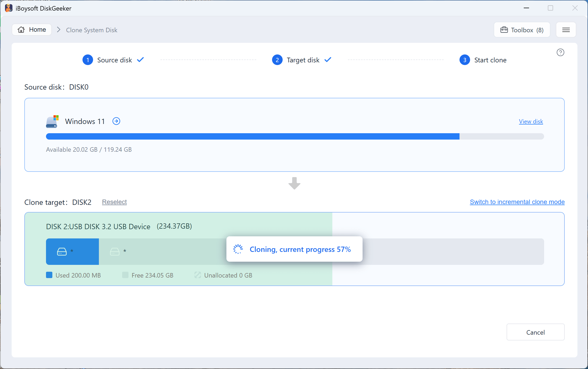Click the step 1 number circle

(x=88, y=60)
